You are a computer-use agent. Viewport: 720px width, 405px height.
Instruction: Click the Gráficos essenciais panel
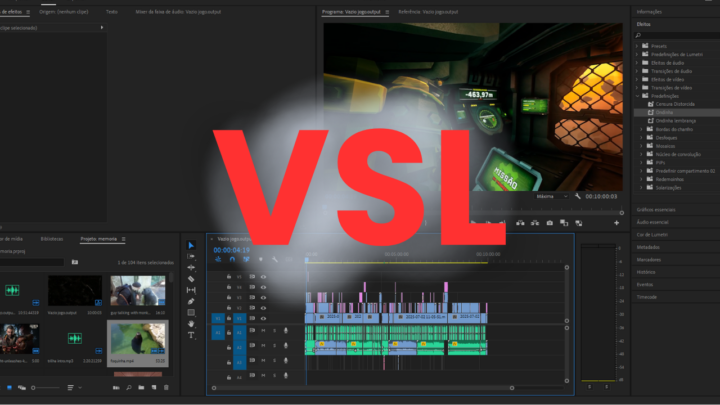656,209
